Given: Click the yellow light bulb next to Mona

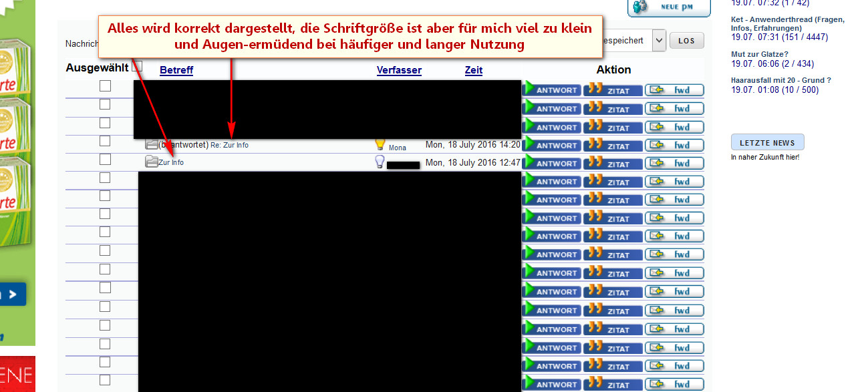Looking at the screenshot, I should (x=380, y=144).
